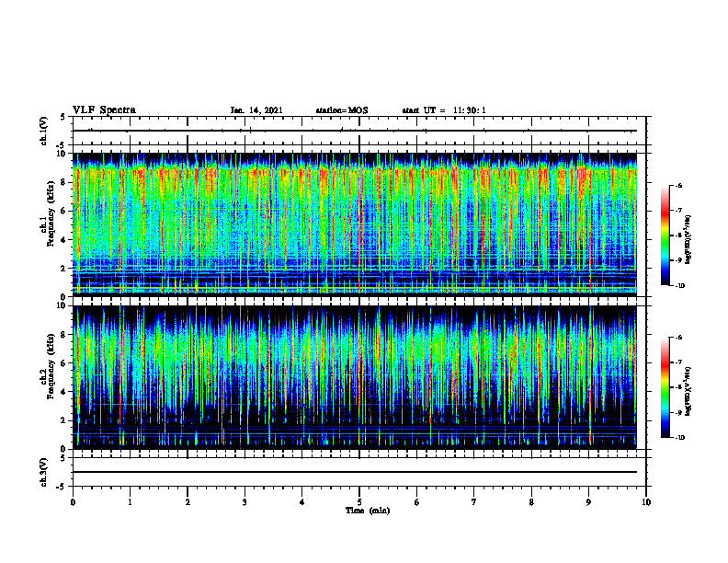Click the ch.2 frequency axis tick "4"

65,392
